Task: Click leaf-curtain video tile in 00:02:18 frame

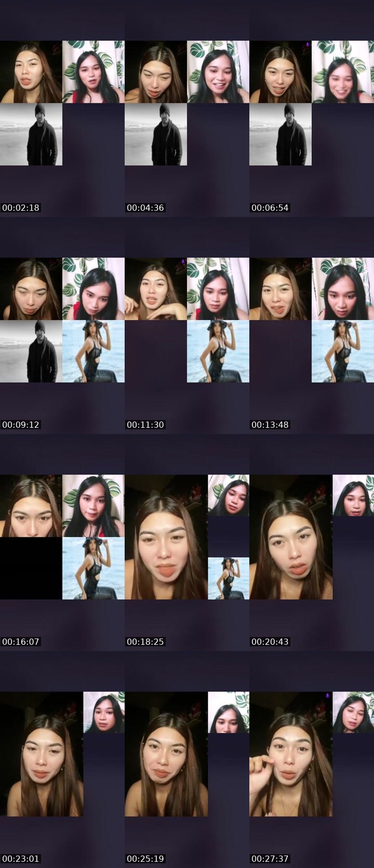Action: tap(94, 72)
